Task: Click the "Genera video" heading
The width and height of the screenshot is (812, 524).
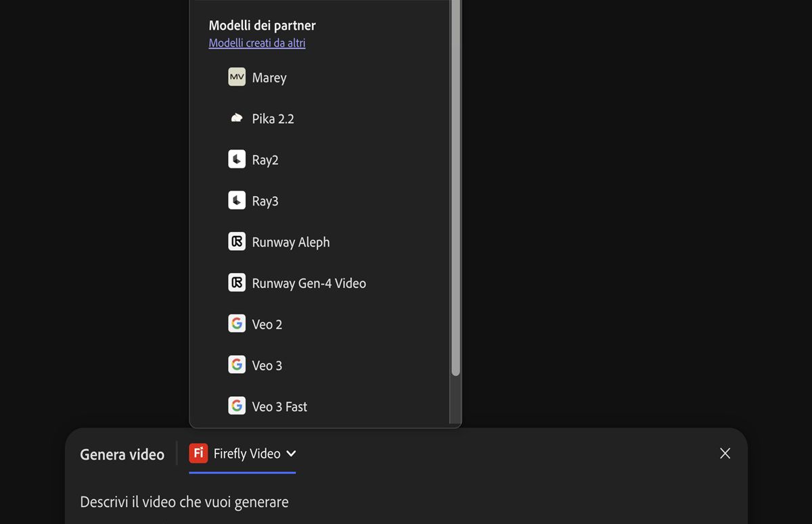Action: 122,454
